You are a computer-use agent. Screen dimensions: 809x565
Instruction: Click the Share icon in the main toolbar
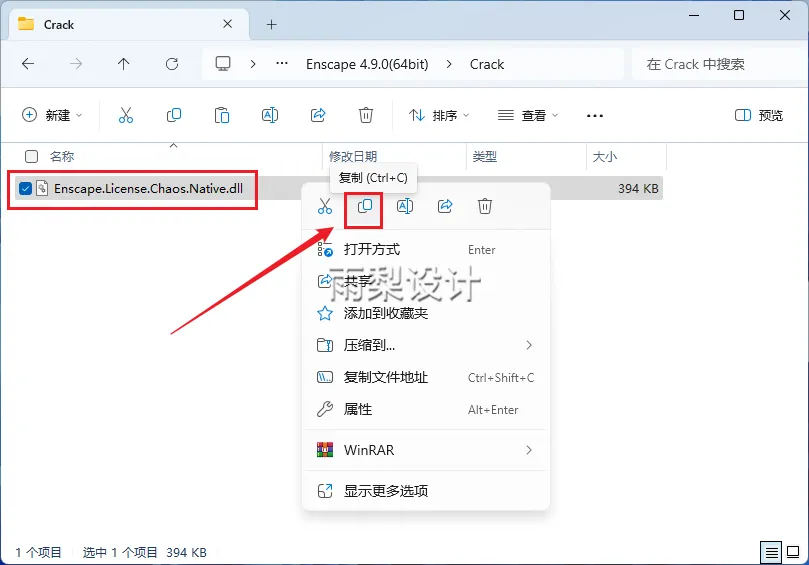pyautogui.click(x=318, y=115)
